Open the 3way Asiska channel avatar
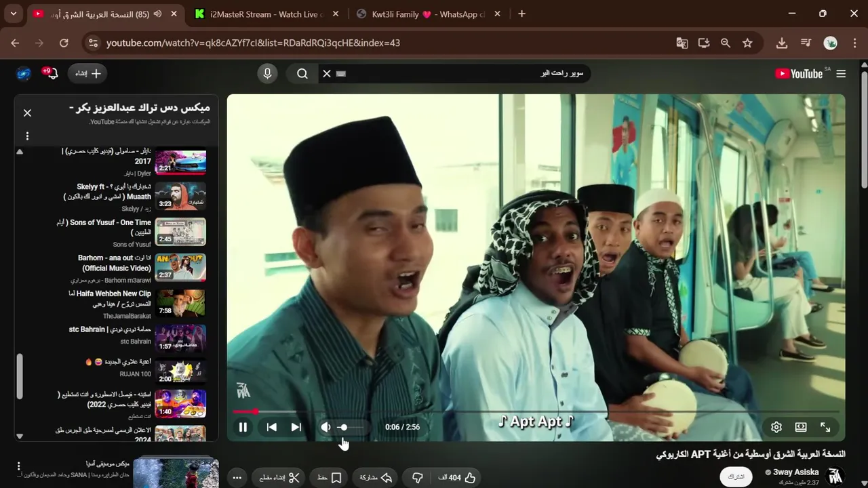The image size is (868, 488). coord(835,476)
